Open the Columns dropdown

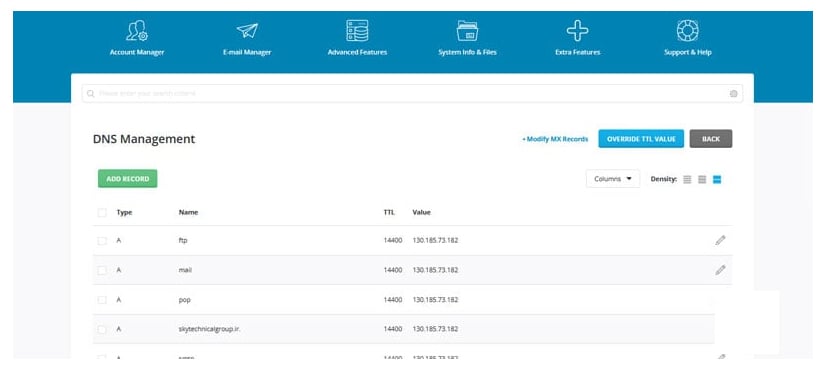[x=613, y=179]
